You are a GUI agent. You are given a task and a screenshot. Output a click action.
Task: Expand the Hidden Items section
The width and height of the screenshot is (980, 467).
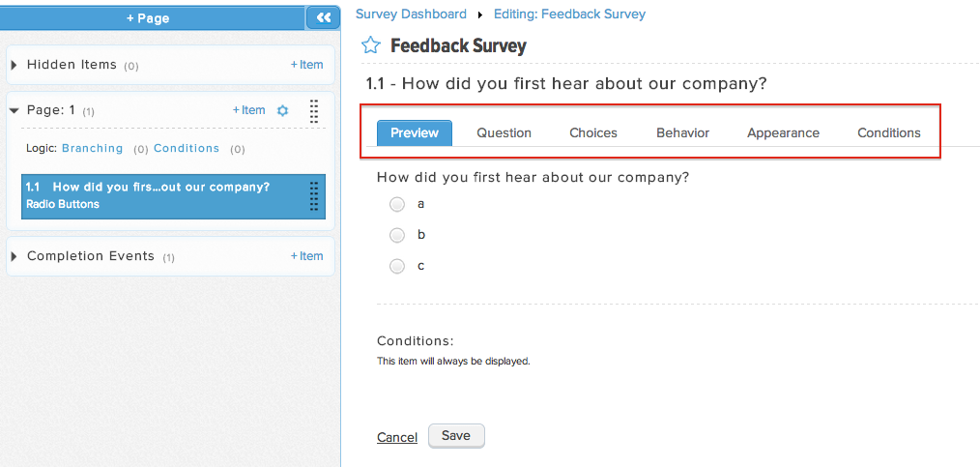coord(14,65)
